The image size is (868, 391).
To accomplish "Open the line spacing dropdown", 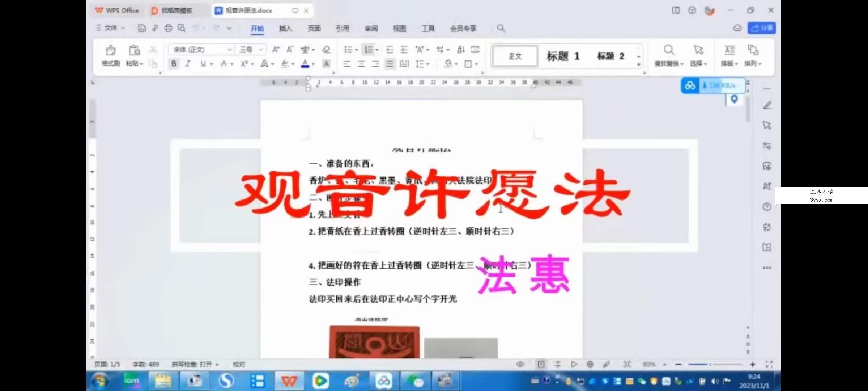I will (427, 64).
